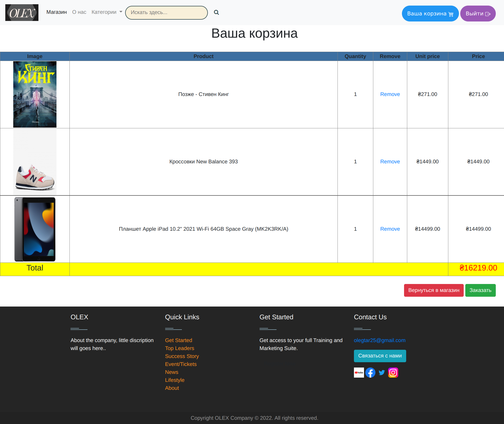Open the olegtar25@gmail.com email link

[x=379, y=340]
